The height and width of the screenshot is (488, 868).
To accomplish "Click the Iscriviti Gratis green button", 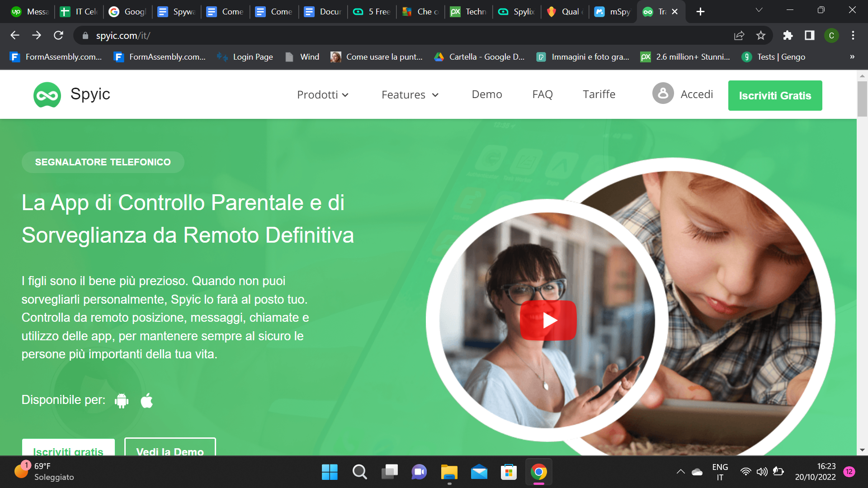I will 775,95.
